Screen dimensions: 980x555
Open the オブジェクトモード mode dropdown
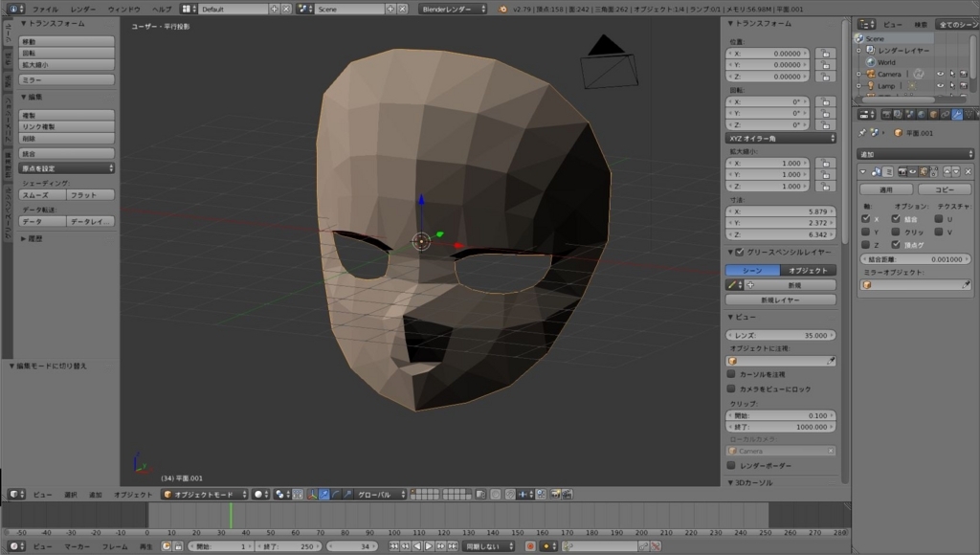click(204, 495)
